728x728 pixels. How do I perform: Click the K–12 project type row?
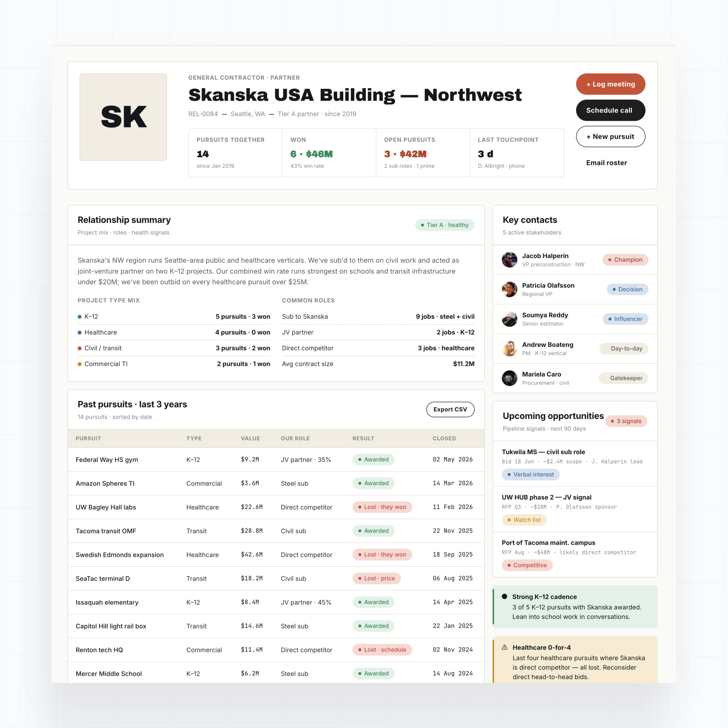click(174, 317)
